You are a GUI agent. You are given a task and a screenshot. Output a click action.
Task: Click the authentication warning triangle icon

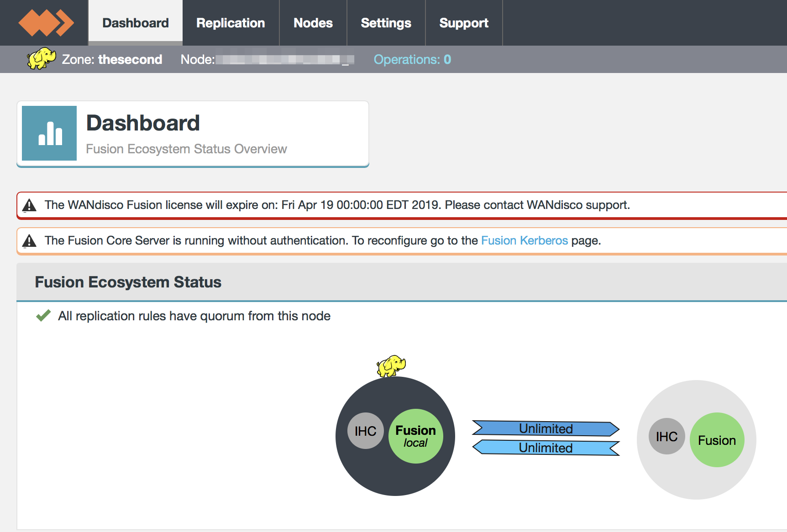click(29, 240)
